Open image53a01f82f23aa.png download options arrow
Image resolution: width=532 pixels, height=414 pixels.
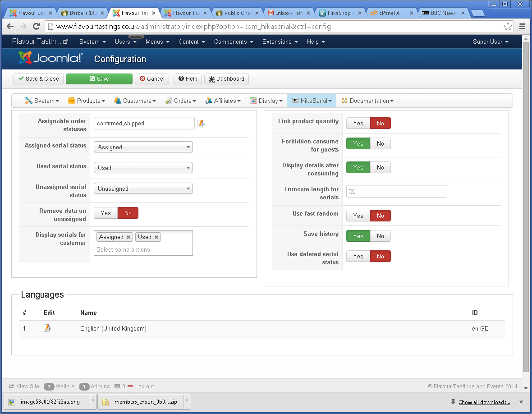(x=93, y=401)
